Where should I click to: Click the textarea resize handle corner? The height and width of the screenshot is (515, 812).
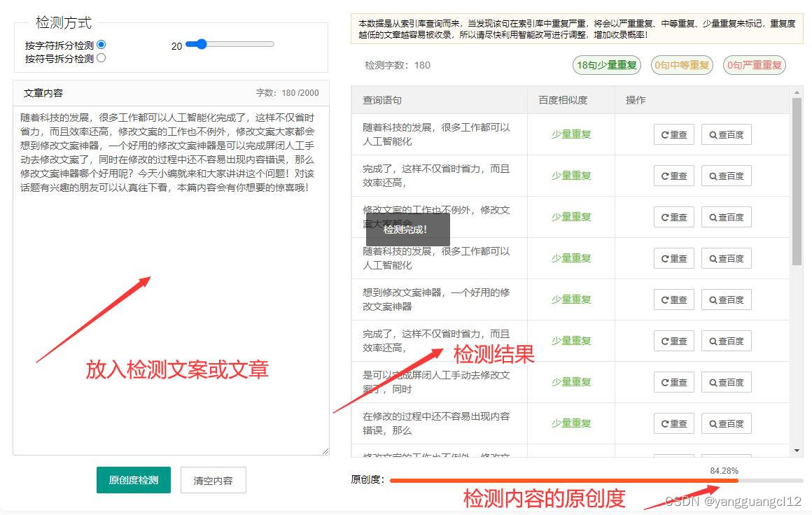(x=325, y=451)
